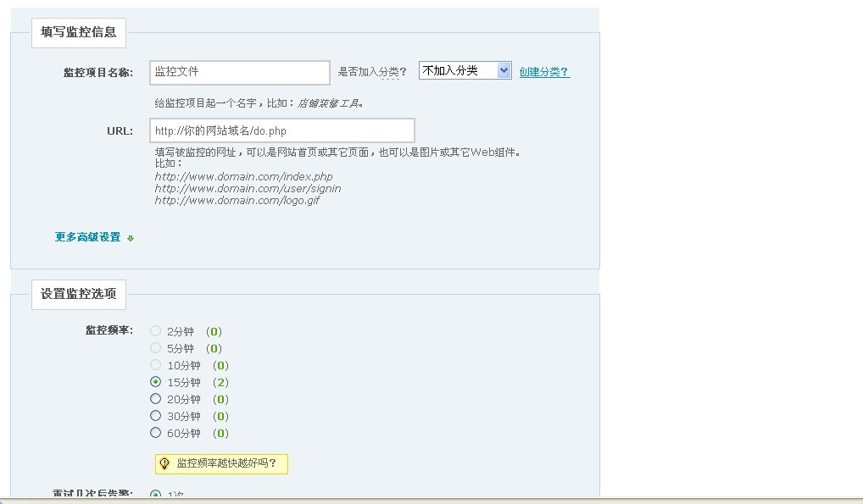Select the 5分钟 frequency option
The height and width of the screenshot is (504, 863).
pos(155,348)
